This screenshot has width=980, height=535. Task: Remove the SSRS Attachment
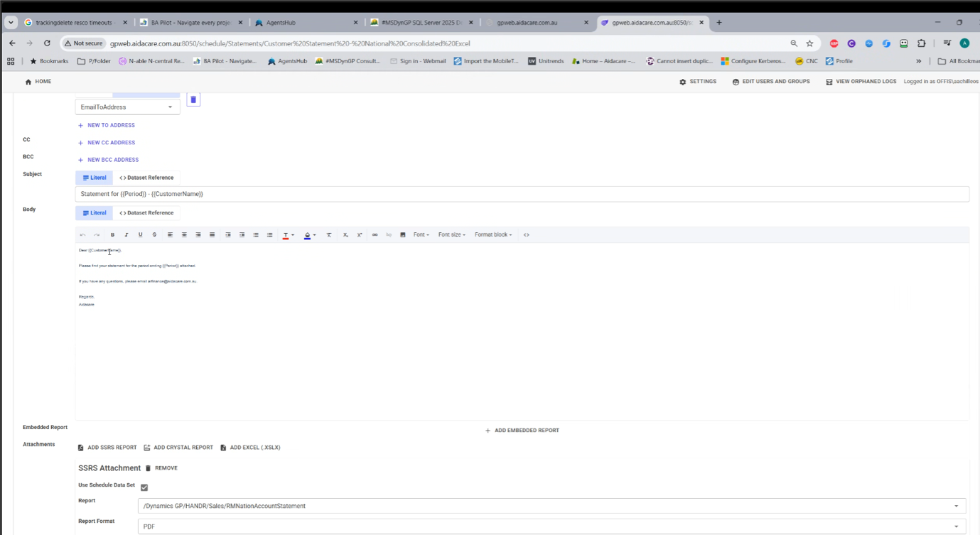point(161,468)
